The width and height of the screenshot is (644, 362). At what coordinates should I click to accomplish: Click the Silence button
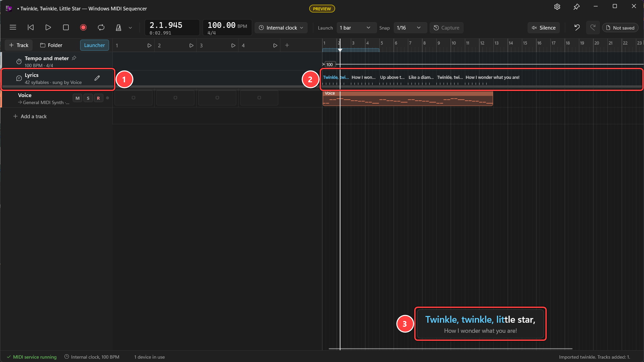pyautogui.click(x=544, y=28)
